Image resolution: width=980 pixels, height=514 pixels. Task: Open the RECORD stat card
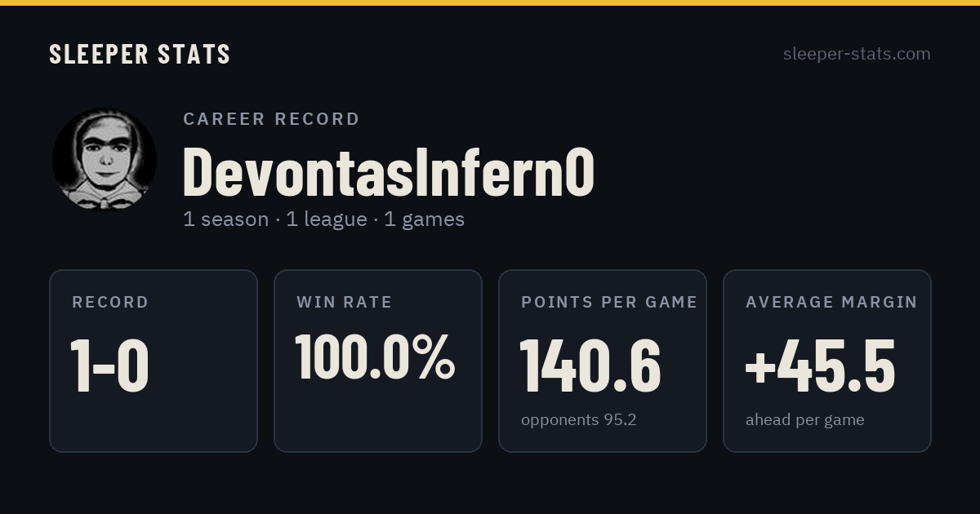tap(154, 361)
